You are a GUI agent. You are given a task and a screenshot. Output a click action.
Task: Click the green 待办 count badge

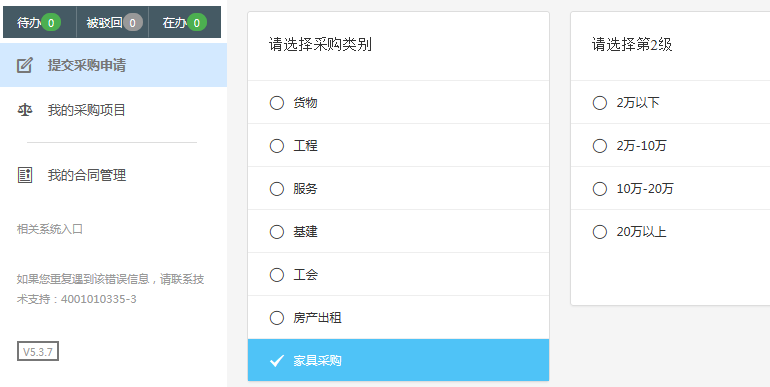51,23
